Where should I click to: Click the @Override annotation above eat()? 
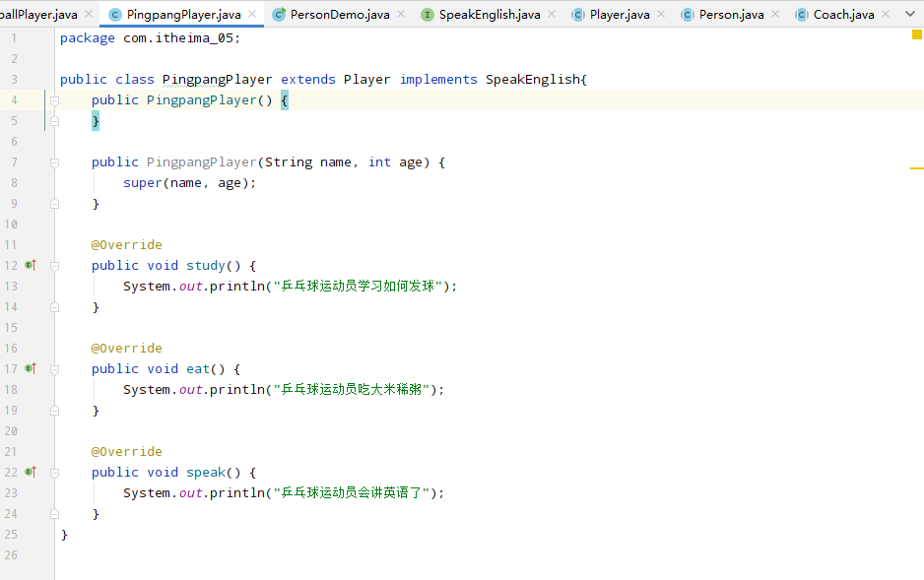[127, 348]
